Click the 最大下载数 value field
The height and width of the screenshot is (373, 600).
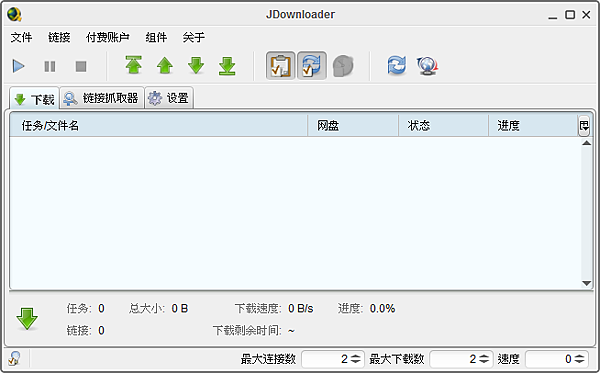tap(454, 359)
